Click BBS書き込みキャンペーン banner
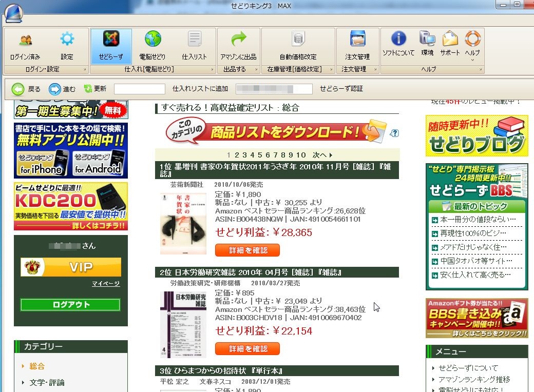 477,318
